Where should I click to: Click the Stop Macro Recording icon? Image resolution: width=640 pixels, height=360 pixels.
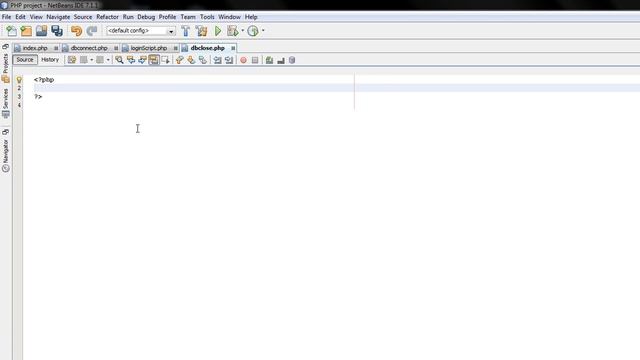(x=255, y=60)
